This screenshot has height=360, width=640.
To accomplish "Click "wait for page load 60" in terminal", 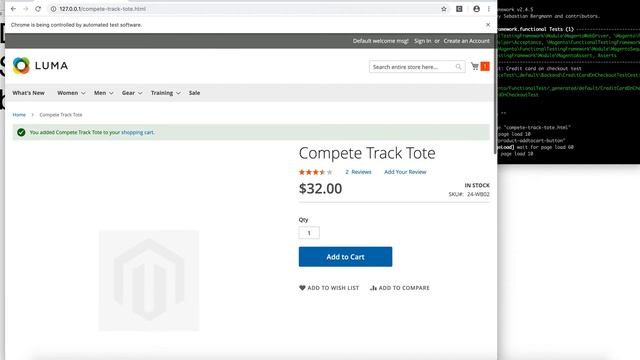I will [545, 147].
